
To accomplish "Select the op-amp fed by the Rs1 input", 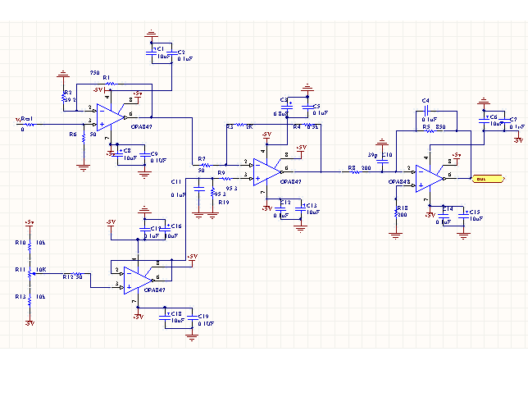I will coord(111,117).
